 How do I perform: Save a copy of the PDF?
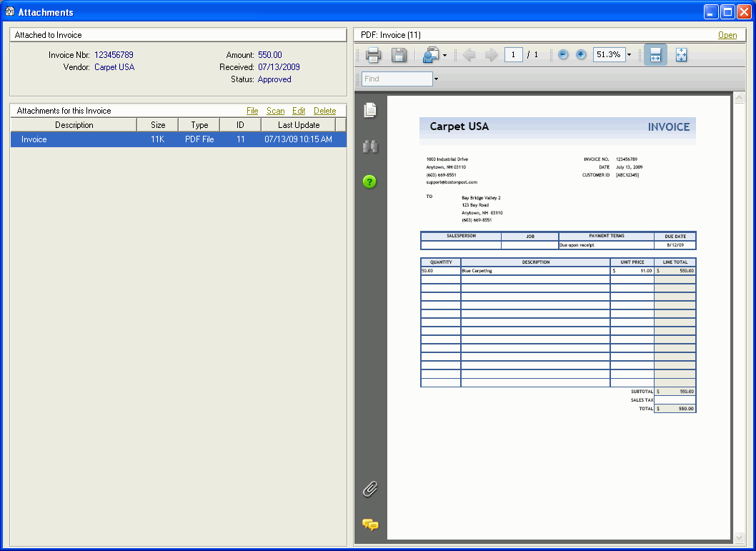click(399, 54)
